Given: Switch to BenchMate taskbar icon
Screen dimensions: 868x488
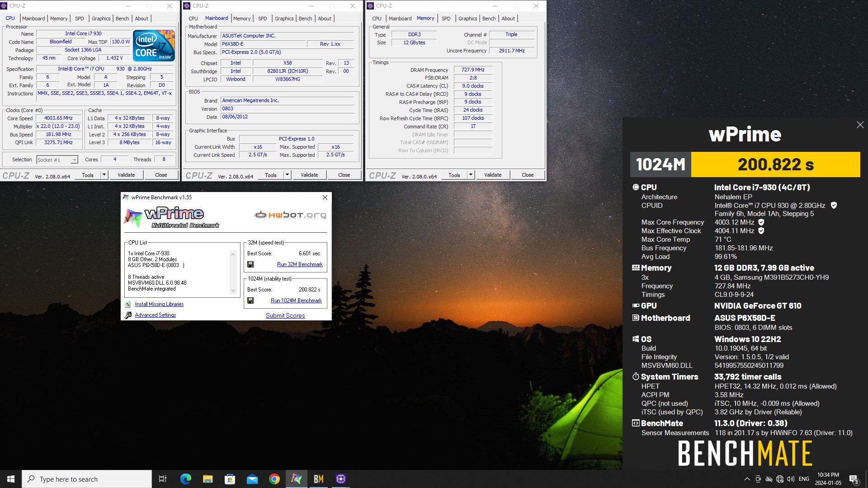Looking at the screenshot, I should coord(318,479).
